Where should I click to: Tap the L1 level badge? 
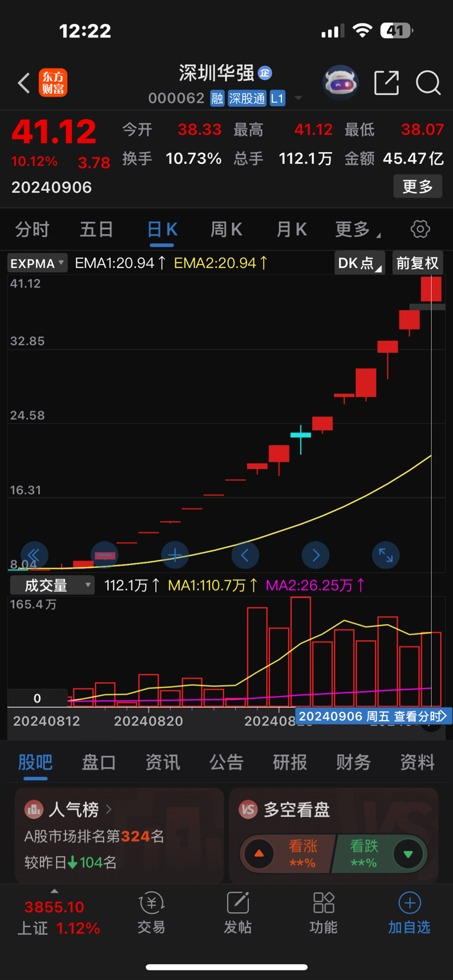pyautogui.click(x=277, y=98)
